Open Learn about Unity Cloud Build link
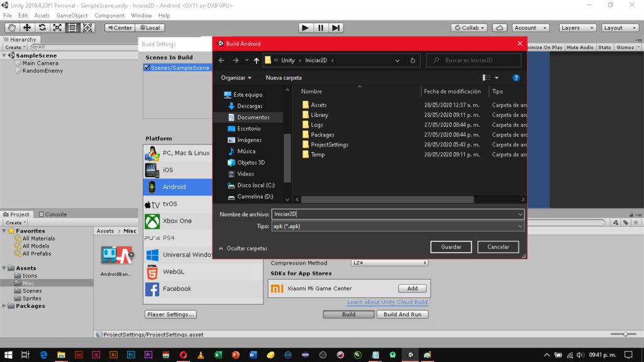This screenshot has width=644, height=362. (x=387, y=302)
